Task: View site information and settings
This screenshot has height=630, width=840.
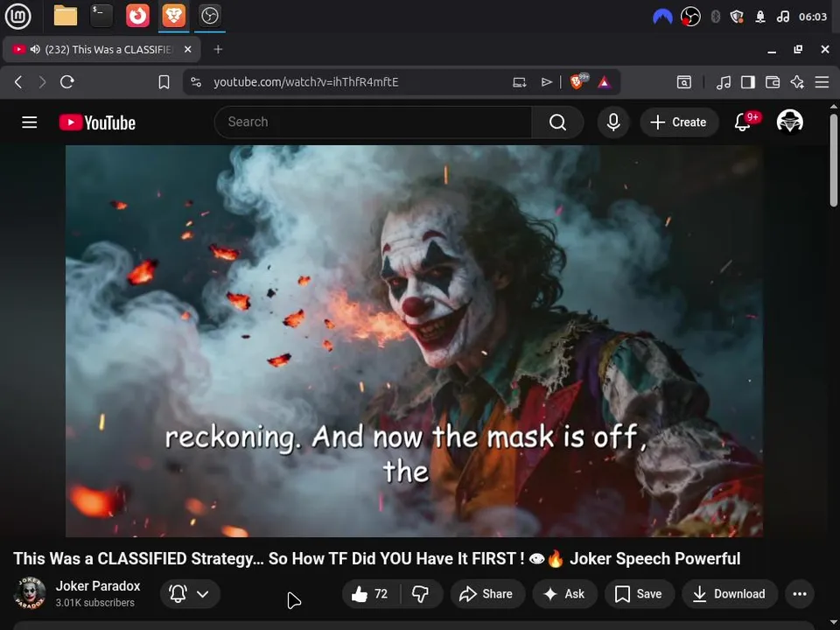Action: pos(196,82)
